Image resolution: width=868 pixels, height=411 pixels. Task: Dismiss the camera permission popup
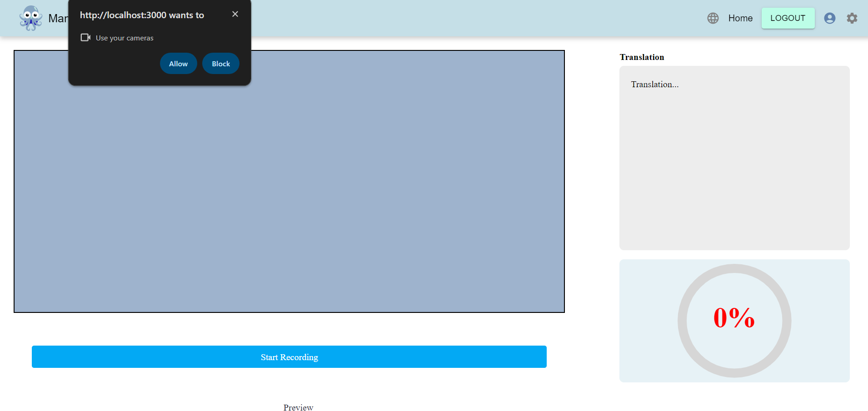[x=235, y=14]
